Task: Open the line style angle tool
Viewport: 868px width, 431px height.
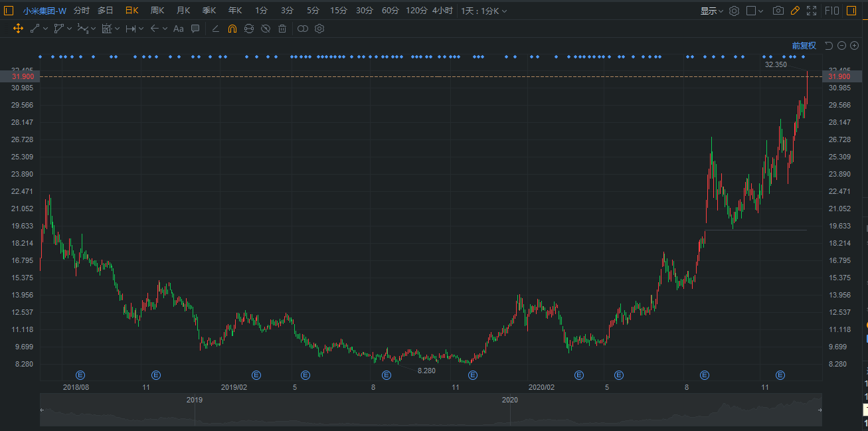Action: [215, 29]
